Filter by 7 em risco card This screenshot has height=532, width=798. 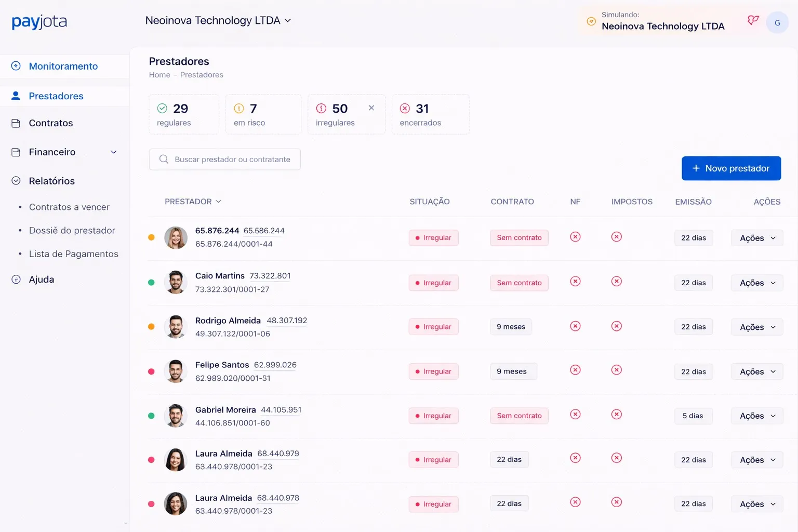coord(263,114)
